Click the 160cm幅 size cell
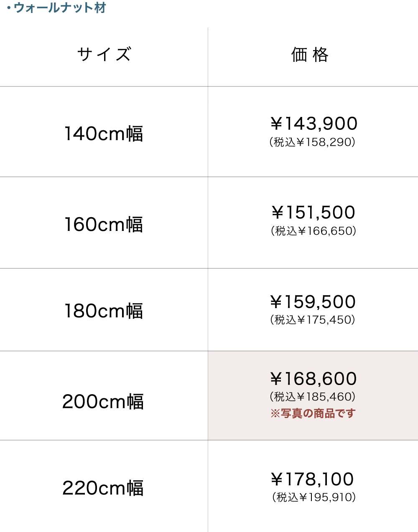This screenshot has height=532, width=418. coord(104,224)
